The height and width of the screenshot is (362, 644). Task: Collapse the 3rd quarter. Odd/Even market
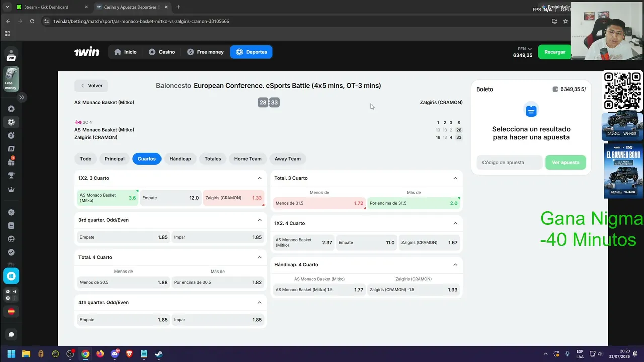(260, 220)
